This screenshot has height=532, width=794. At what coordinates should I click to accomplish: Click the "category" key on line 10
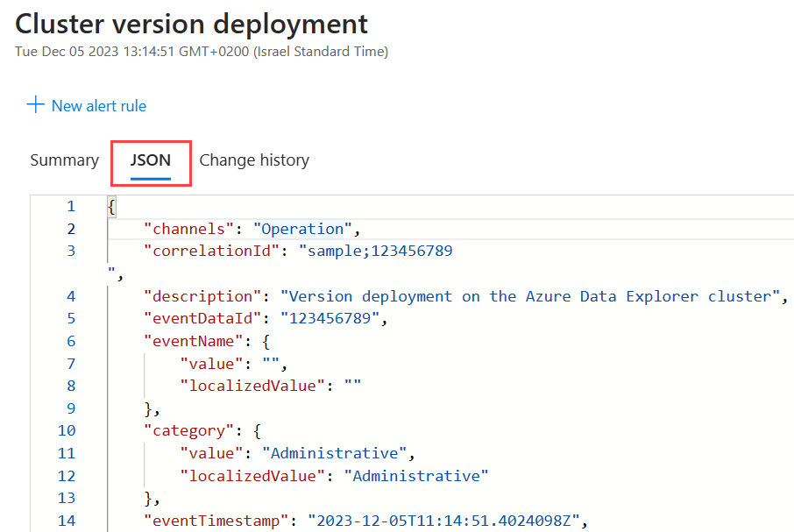click(x=189, y=430)
